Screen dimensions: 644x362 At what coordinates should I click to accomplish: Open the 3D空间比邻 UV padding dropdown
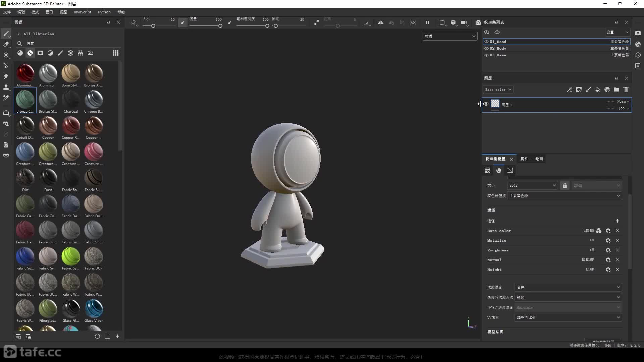[x=568, y=317]
